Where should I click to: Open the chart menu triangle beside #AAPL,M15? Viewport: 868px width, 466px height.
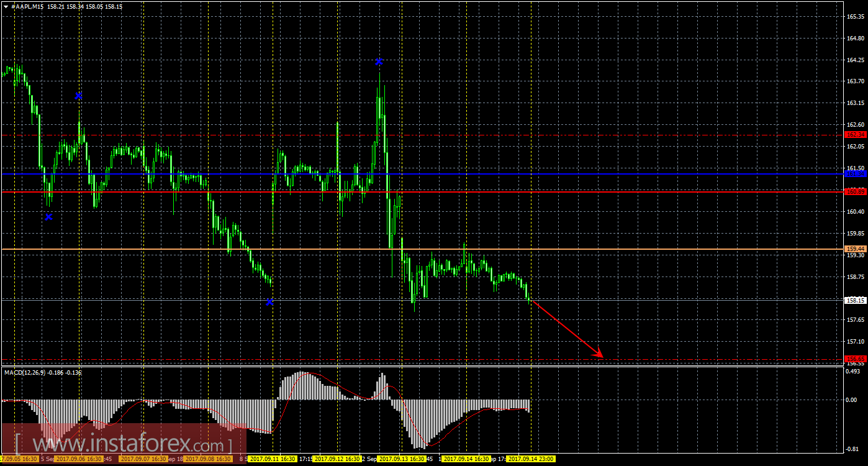6,6
